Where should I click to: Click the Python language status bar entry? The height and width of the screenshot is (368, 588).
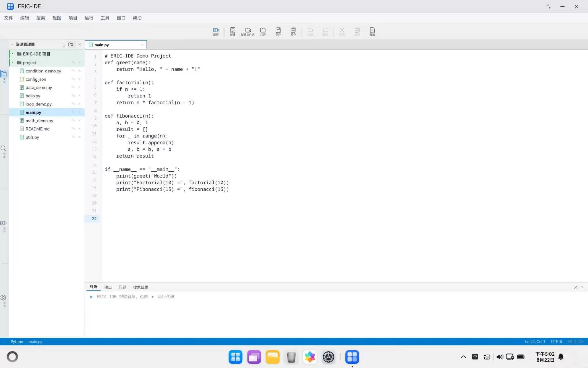[17, 342]
